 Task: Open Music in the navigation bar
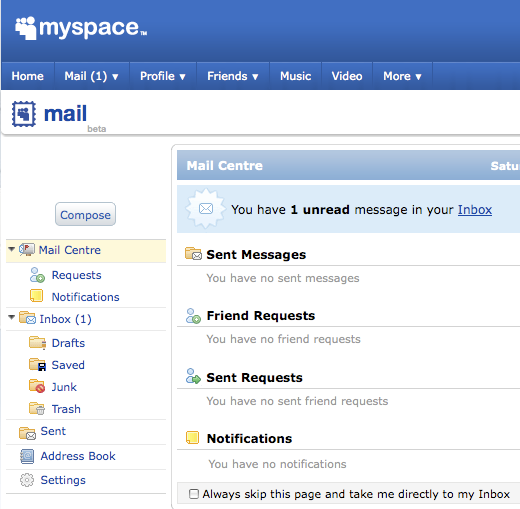296,76
